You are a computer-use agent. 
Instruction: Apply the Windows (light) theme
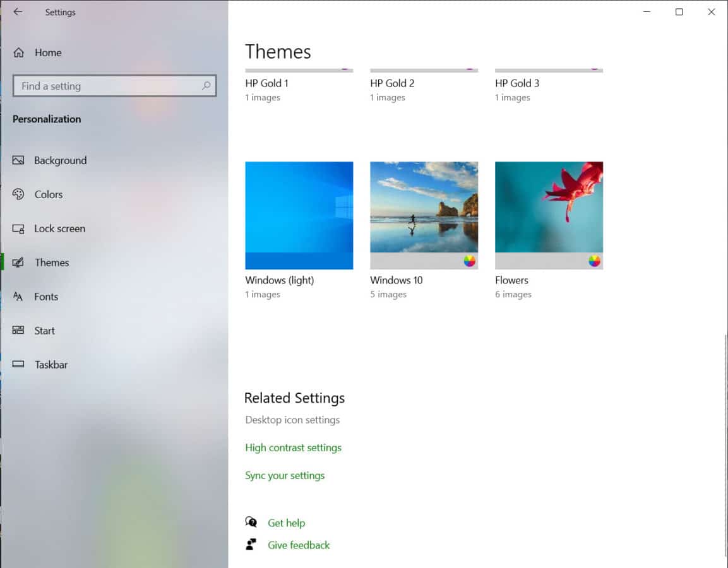(x=299, y=215)
